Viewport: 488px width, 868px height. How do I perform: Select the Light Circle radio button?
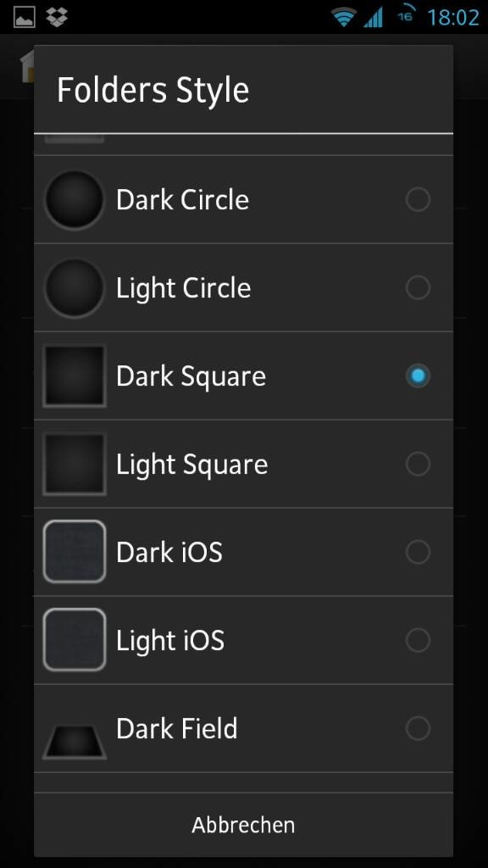pyautogui.click(x=418, y=287)
